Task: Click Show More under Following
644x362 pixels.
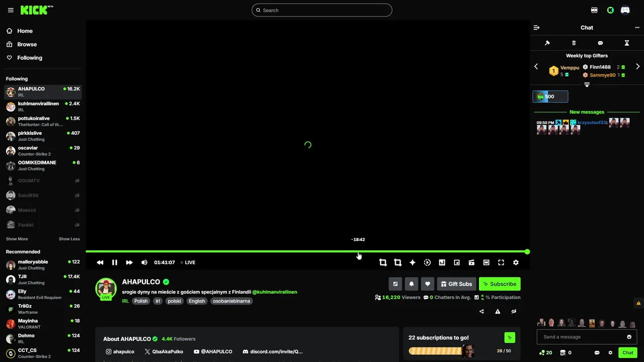Action: pyautogui.click(x=17, y=239)
